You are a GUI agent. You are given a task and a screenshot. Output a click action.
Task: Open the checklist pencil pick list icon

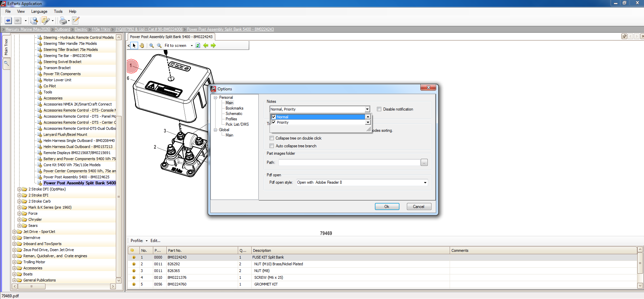[x=76, y=21]
